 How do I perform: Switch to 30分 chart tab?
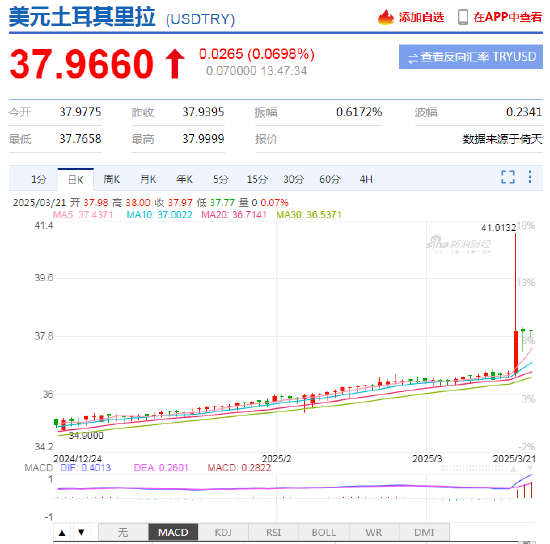tap(294, 180)
